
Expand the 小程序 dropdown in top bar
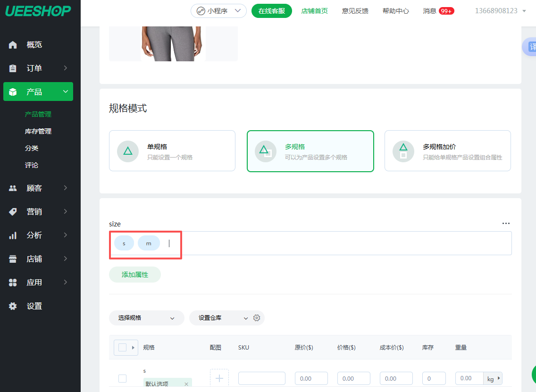coord(218,11)
